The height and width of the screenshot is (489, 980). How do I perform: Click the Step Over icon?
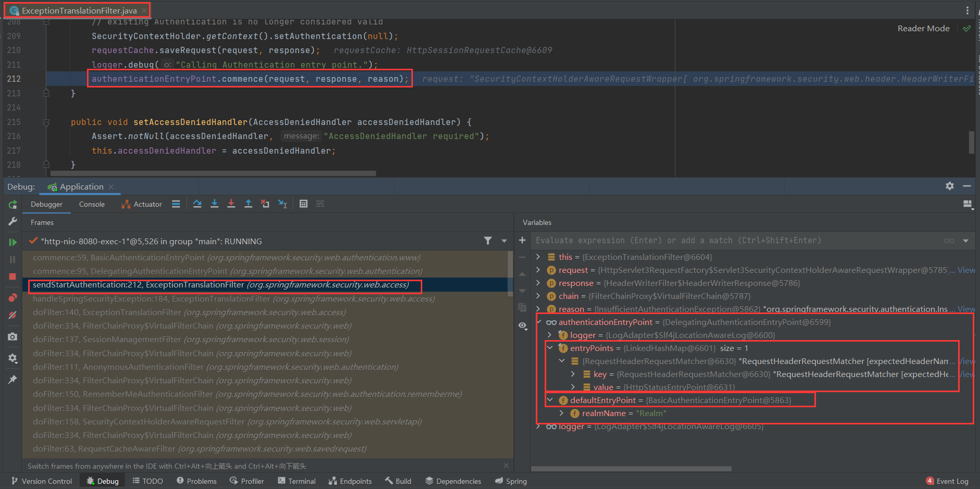pos(197,204)
